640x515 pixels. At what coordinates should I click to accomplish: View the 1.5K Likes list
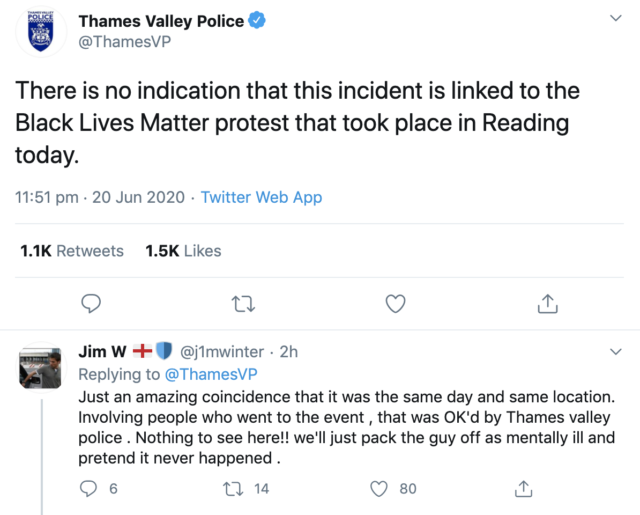coord(183,251)
